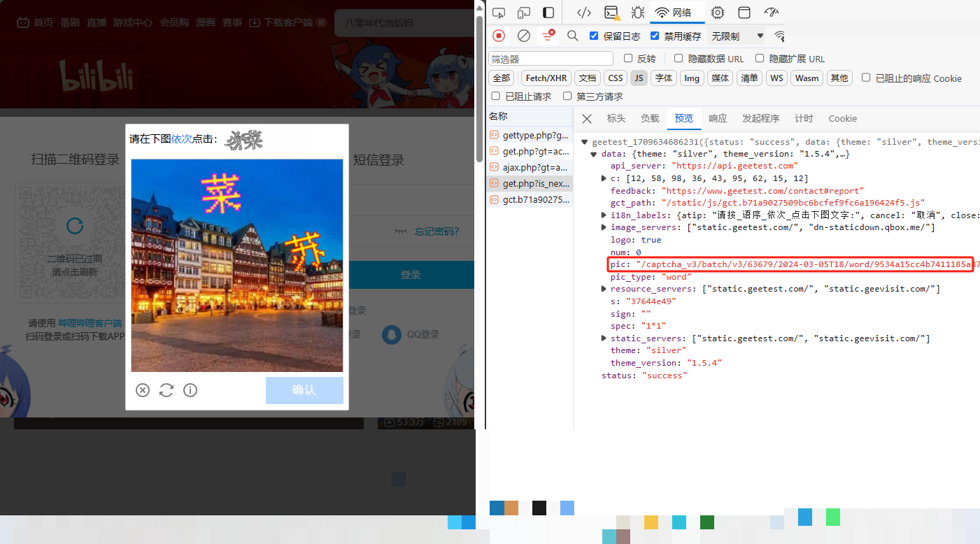The image size is (980, 544).
Task: Expand the image_servers array
Action: tap(604, 228)
